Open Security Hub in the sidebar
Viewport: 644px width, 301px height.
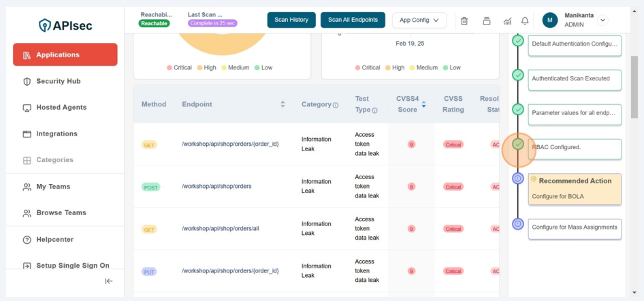(58, 81)
